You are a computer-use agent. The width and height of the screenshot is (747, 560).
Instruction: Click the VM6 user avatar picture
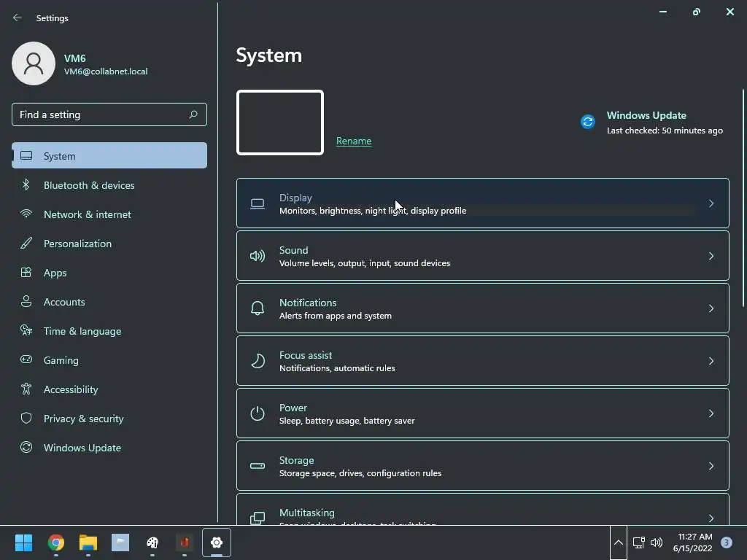tap(34, 63)
